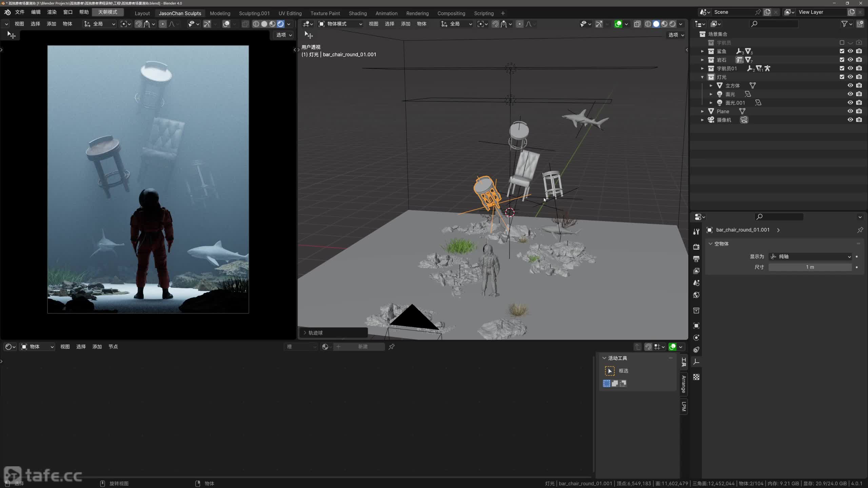Toggle X-ray in the right viewport header
868x488 pixels.
tap(637, 24)
